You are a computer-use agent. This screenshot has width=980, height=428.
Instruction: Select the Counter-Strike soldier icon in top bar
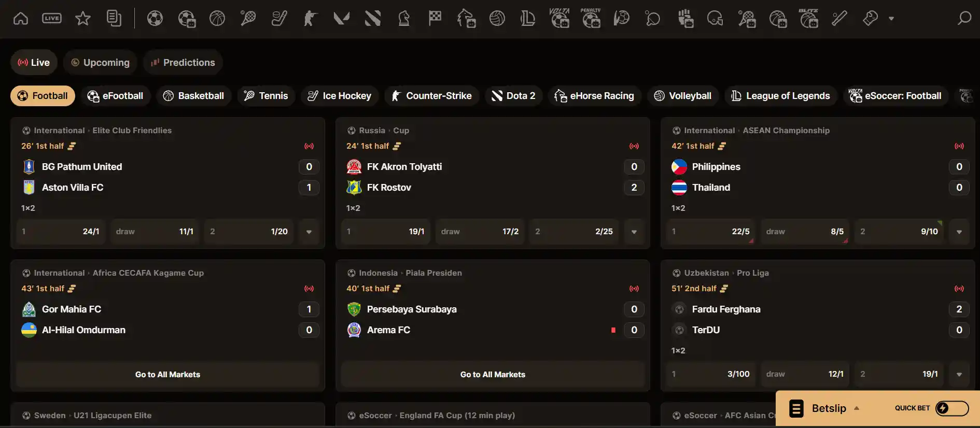tap(310, 19)
